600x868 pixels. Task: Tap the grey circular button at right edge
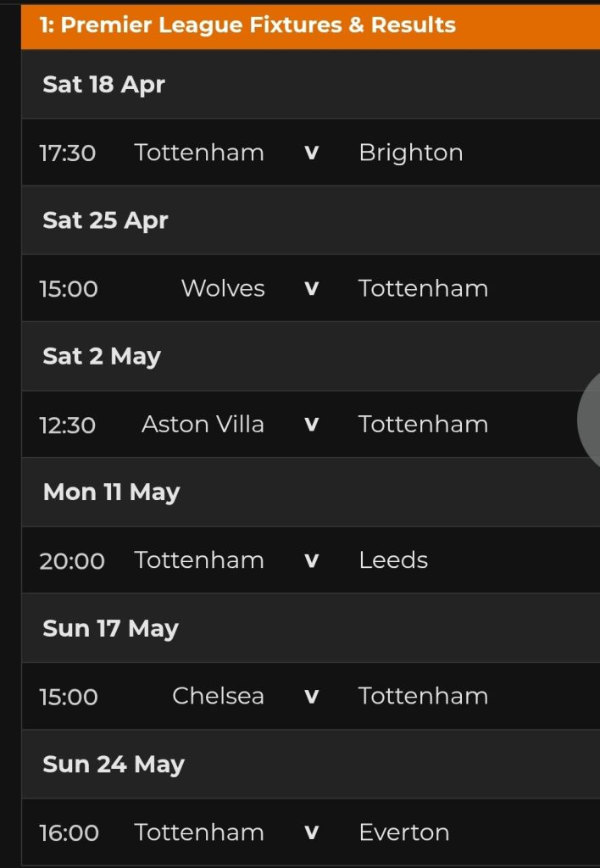(x=590, y=417)
